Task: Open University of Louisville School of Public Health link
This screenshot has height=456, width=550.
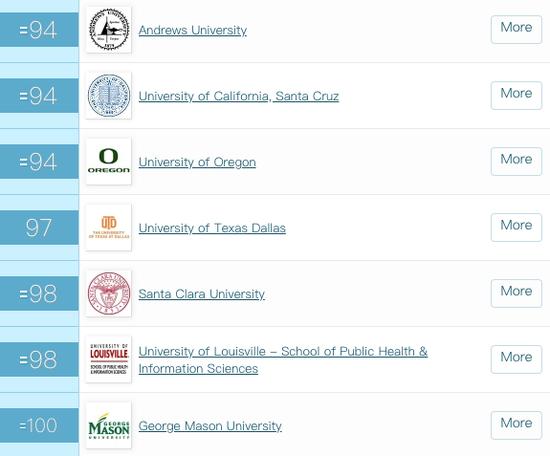Action: pos(283,360)
